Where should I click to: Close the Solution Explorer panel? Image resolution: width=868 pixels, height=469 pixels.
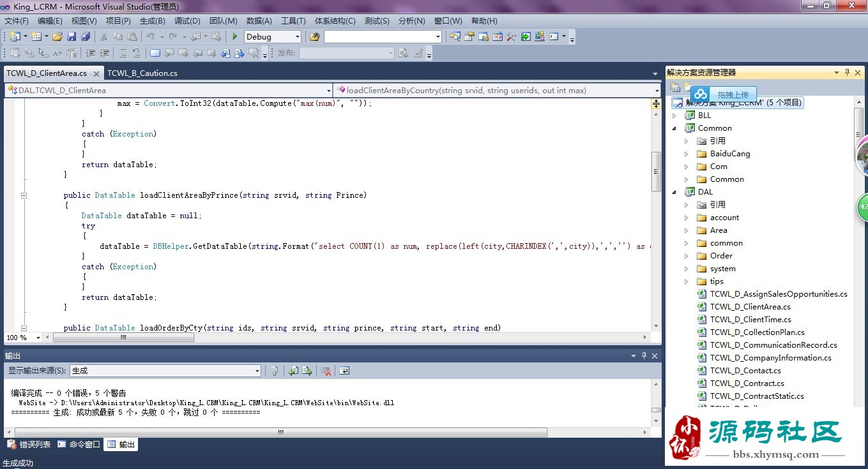click(859, 73)
